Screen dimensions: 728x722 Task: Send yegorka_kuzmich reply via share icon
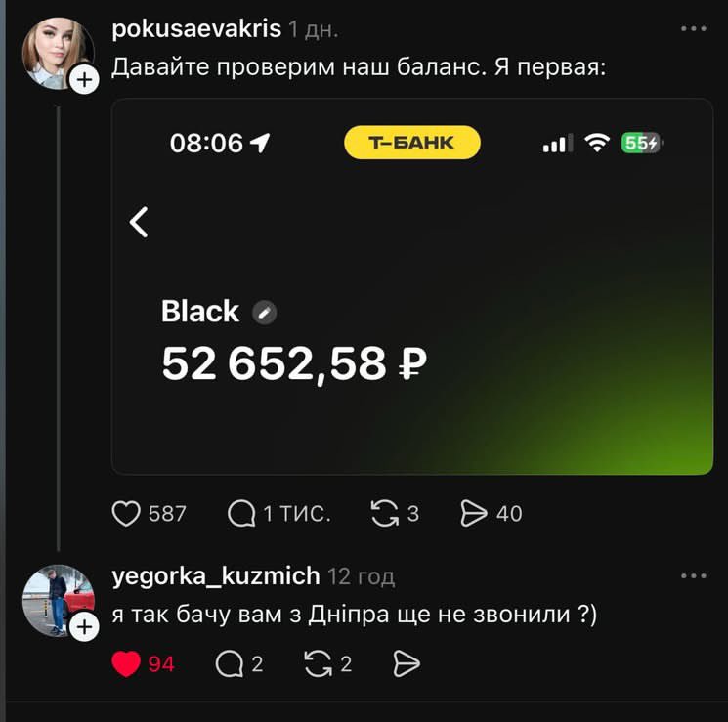pyautogui.click(x=407, y=663)
